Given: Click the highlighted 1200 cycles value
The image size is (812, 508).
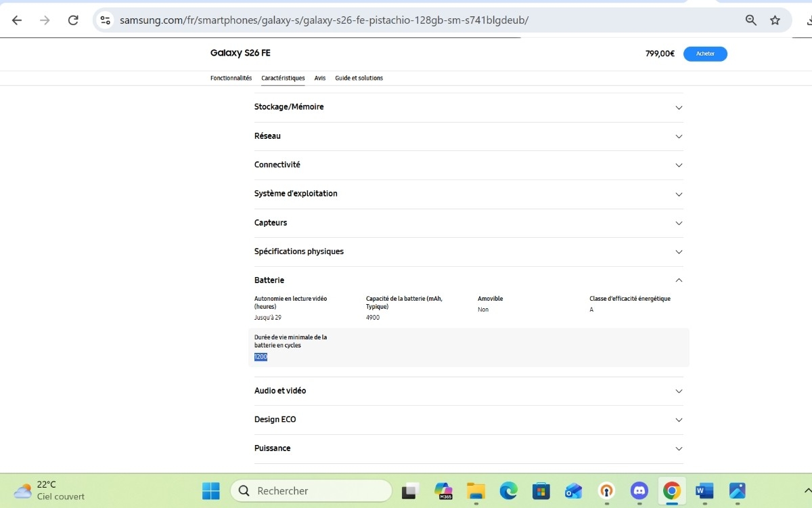Looking at the screenshot, I should (261, 357).
